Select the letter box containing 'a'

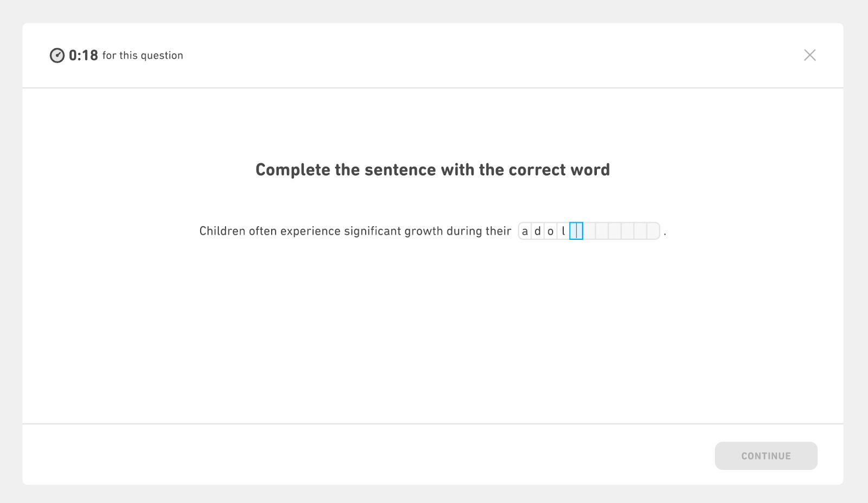tap(525, 231)
